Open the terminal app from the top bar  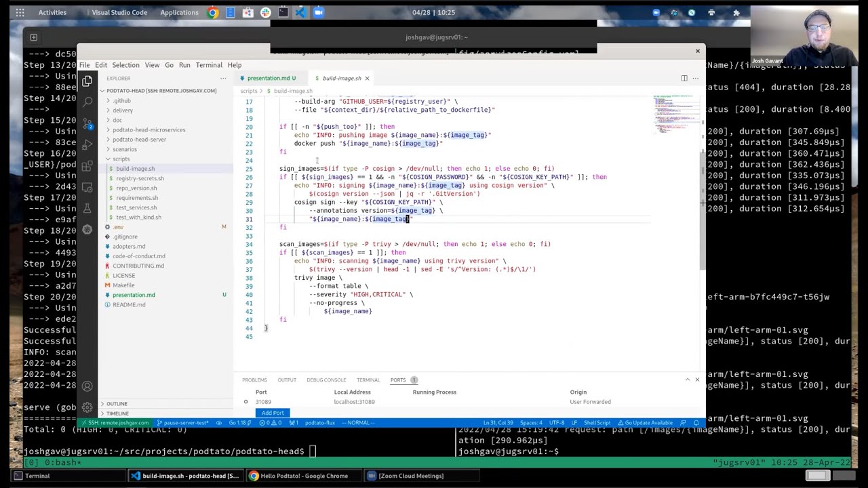[x=283, y=12]
